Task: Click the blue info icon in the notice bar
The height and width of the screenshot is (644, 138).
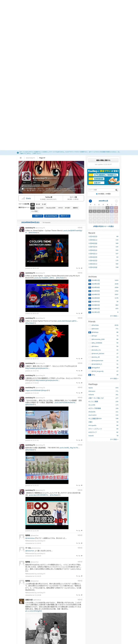Action: coord(18,153)
